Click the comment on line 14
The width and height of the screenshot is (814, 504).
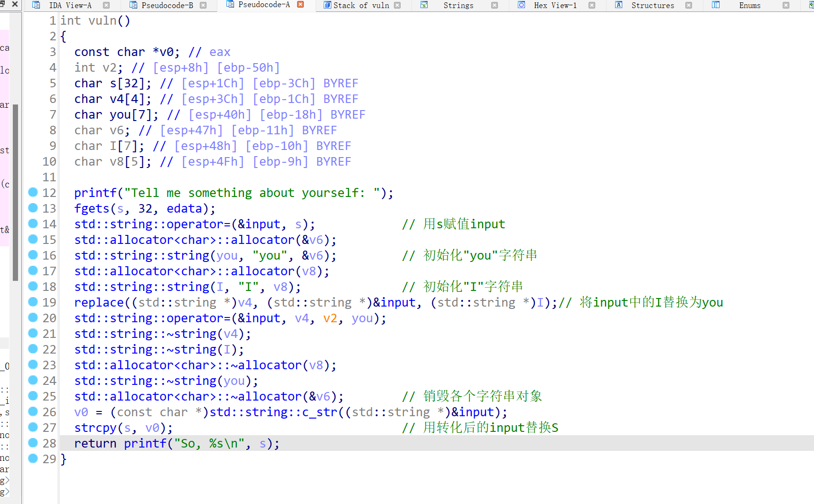click(x=453, y=224)
